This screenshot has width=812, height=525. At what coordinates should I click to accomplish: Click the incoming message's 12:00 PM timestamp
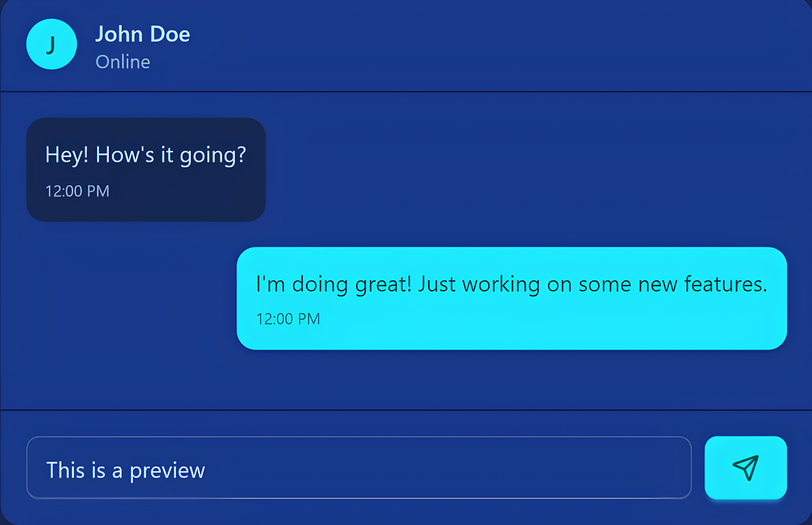point(77,191)
